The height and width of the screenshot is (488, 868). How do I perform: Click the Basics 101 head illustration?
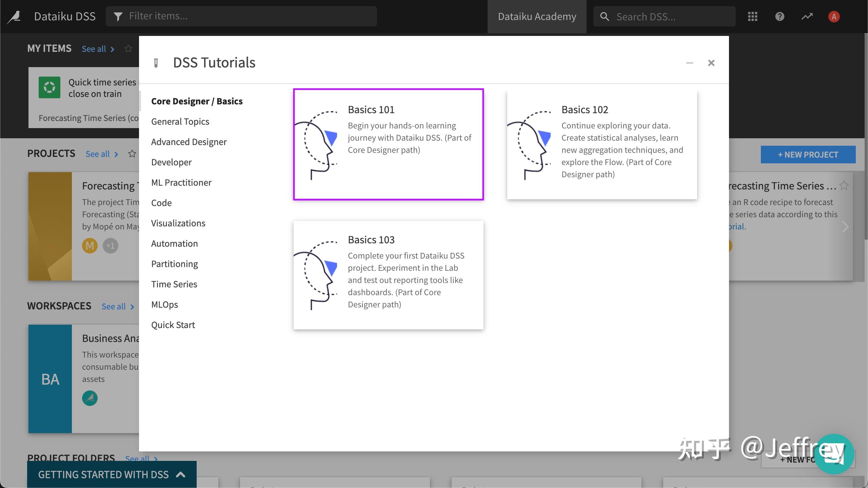316,145
